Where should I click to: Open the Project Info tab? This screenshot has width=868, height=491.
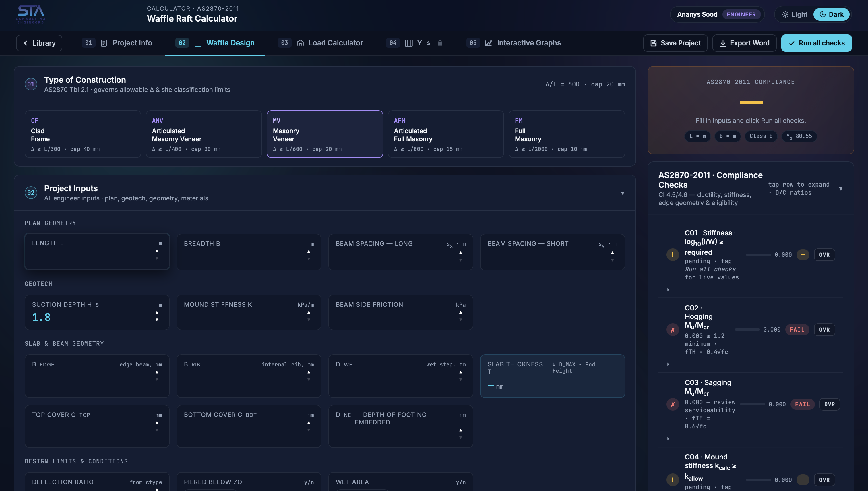coord(117,43)
